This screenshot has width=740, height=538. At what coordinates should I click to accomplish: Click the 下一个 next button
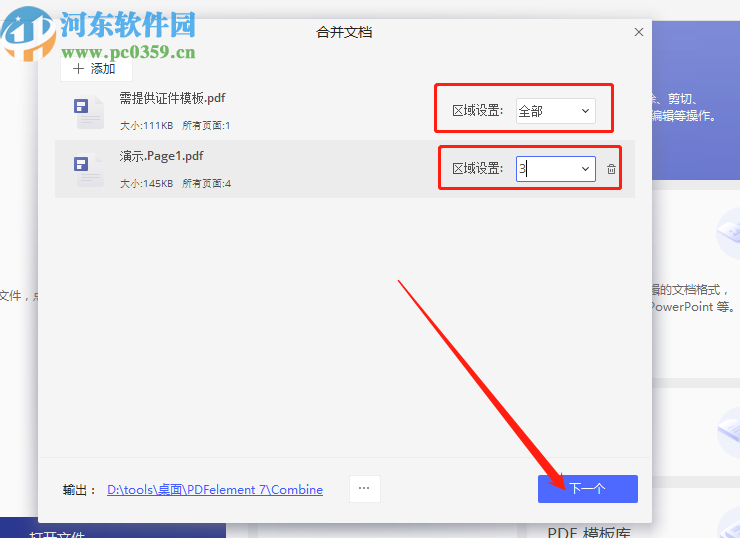coord(588,488)
